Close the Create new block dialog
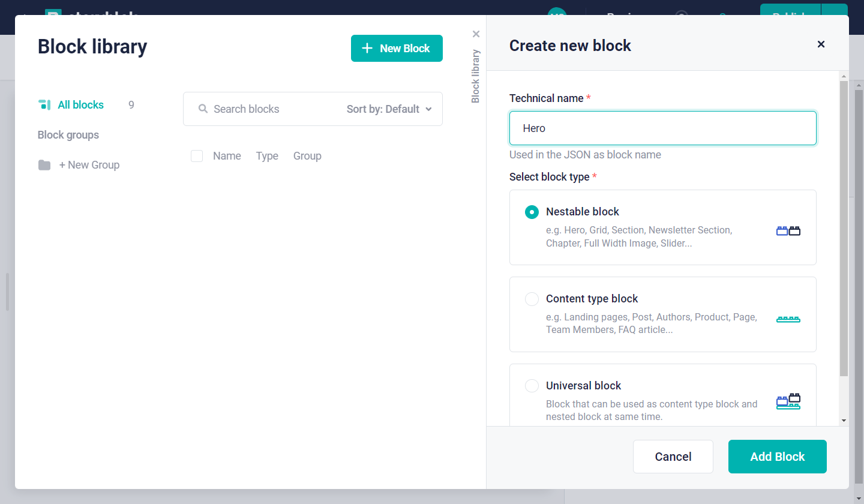Screen dimensions: 864x504 pos(821,44)
